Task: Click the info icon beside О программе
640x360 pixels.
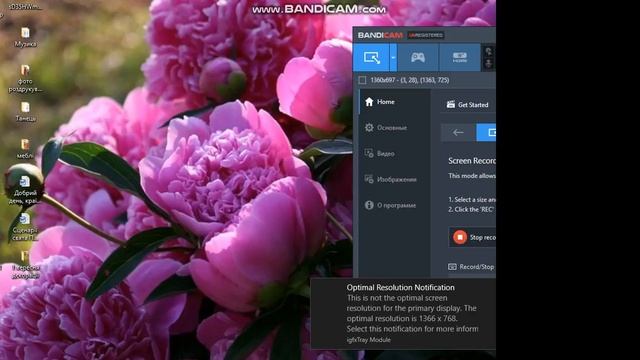Action: point(369,205)
